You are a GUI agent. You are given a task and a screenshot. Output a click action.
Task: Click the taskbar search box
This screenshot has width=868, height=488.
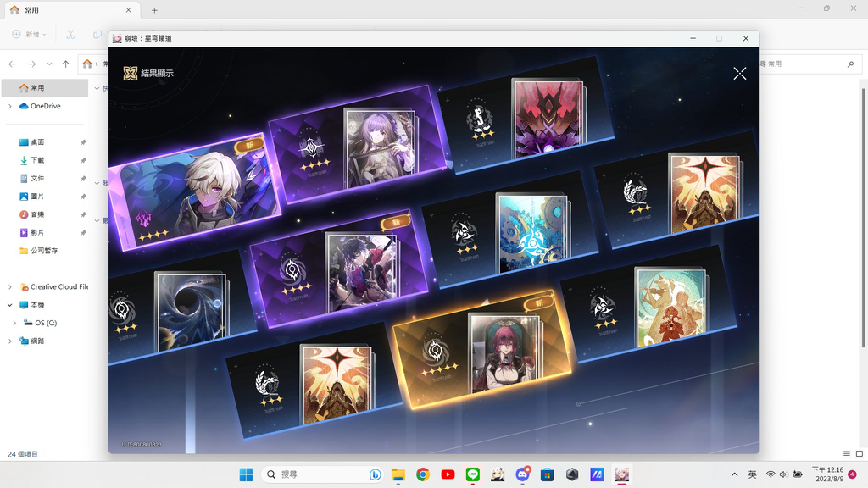(x=323, y=474)
